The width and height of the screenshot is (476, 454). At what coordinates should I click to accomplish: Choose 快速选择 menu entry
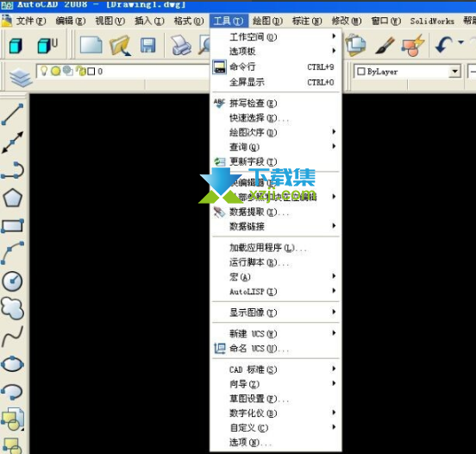click(x=276, y=118)
